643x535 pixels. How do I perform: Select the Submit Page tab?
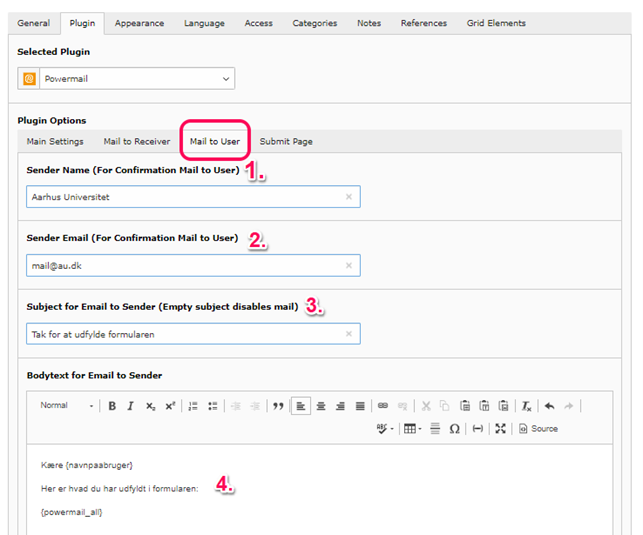[x=286, y=142]
